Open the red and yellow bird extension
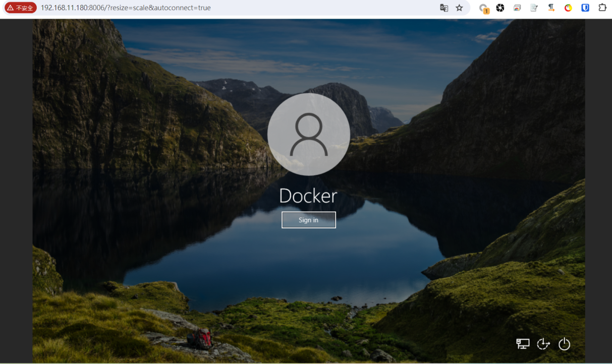Viewport: 612px width, 364px height. (568, 8)
